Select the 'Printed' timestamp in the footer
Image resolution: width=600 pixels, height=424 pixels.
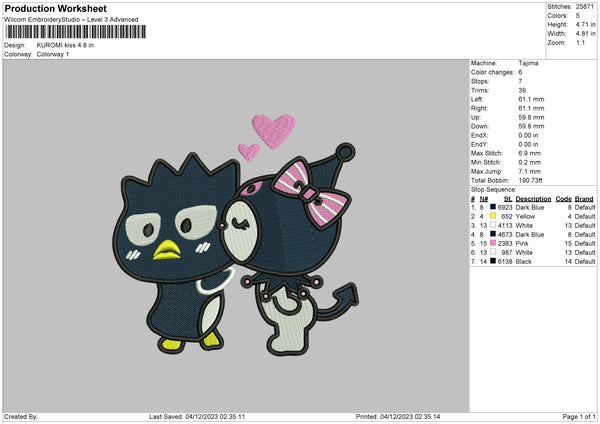click(x=398, y=416)
